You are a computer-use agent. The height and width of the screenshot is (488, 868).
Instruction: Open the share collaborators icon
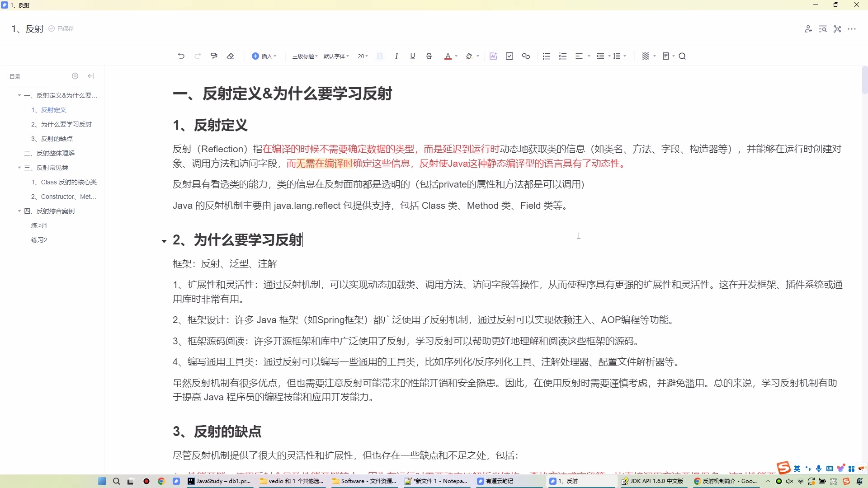808,29
